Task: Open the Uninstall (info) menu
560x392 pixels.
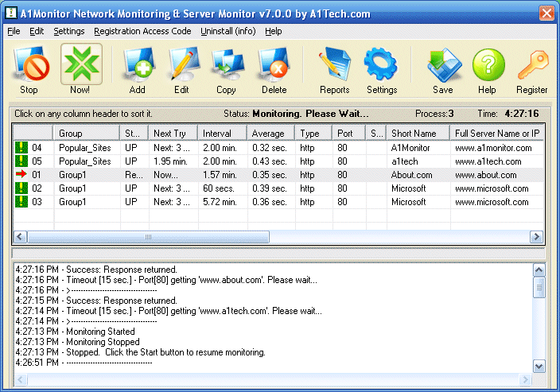Action: [x=227, y=31]
